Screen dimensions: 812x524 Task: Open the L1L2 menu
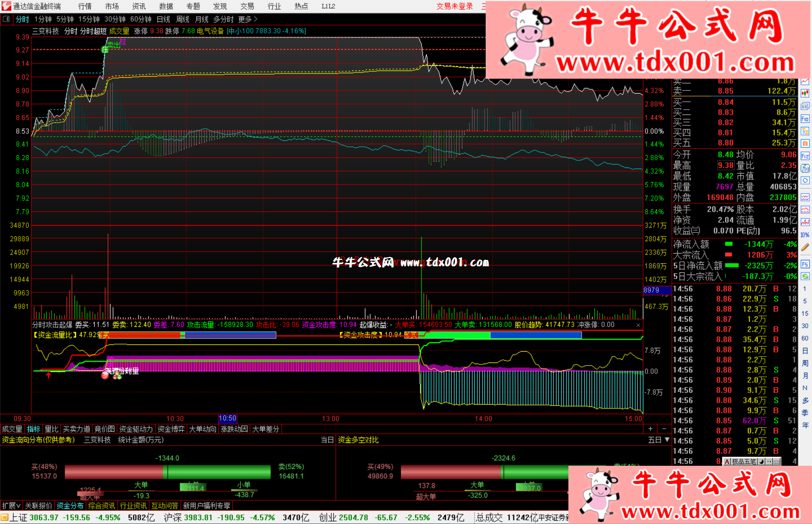pos(328,6)
